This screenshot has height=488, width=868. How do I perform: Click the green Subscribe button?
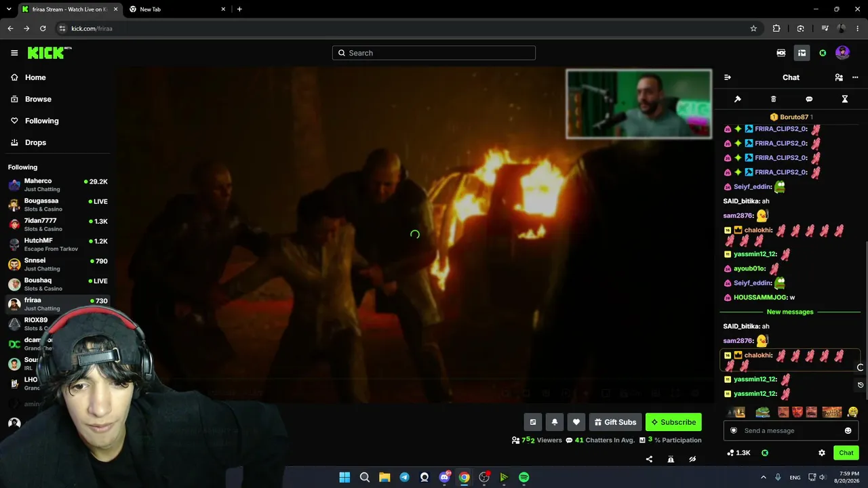tap(673, 422)
